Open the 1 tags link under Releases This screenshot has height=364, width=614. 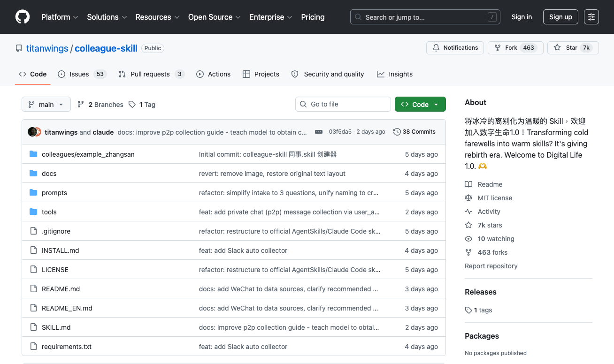pyautogui.click(x=479, y=310)
